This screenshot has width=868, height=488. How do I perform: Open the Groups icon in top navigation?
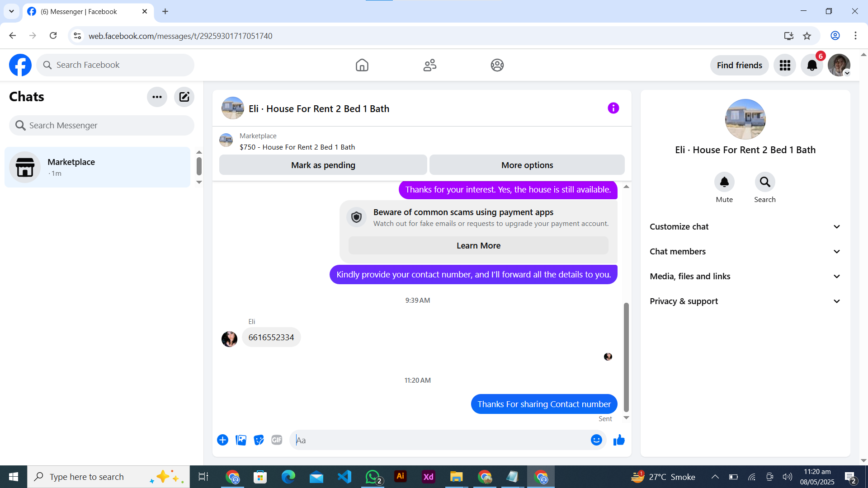coord(497,65)
